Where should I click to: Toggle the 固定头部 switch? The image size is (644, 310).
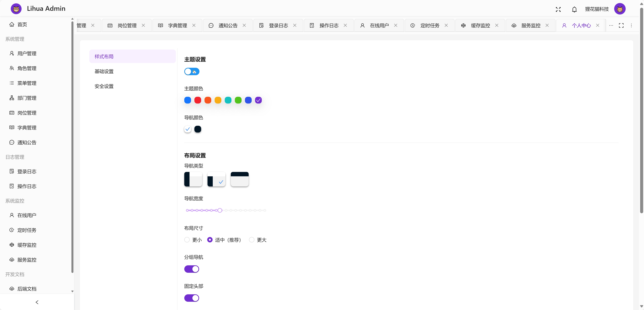coord(192,298)
